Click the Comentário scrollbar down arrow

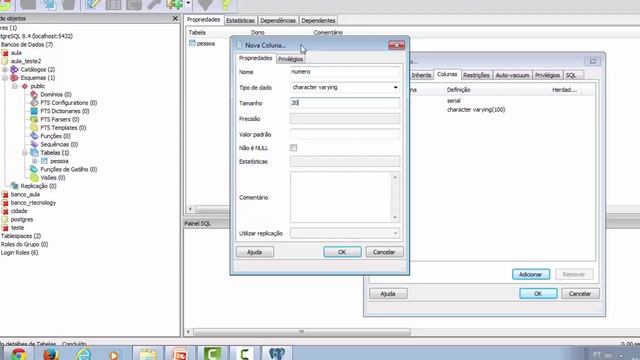tap(395, 218)
